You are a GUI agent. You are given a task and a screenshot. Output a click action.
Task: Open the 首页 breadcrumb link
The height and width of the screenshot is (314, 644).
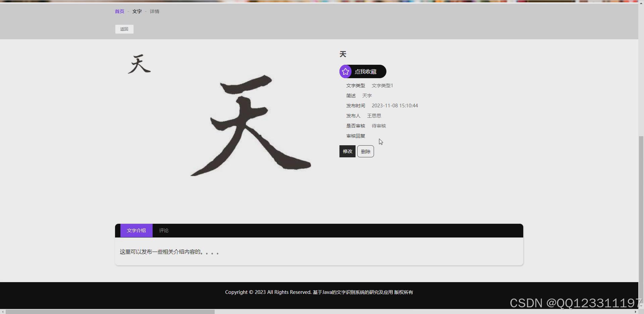tap(119, 11)
